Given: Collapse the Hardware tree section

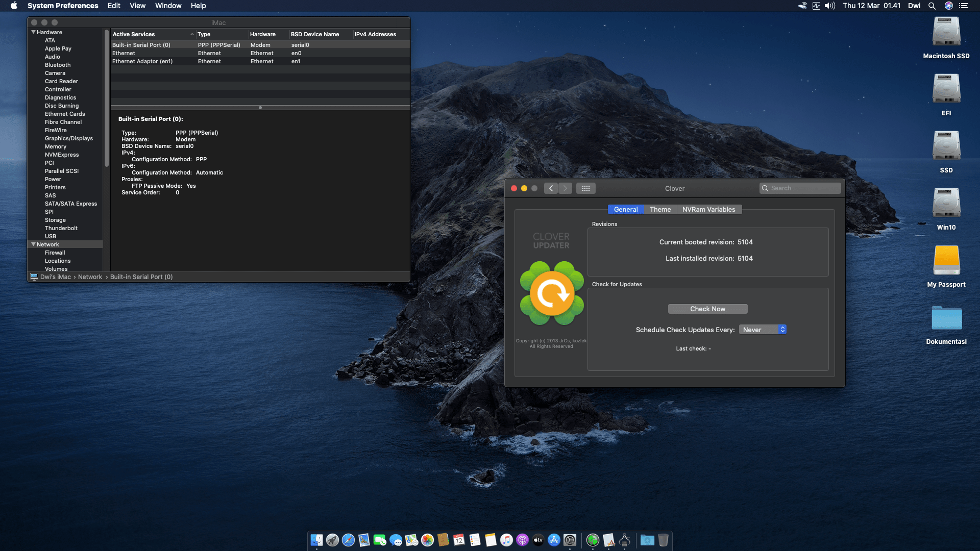Looking at the screenshot, I should coord(34,32).
